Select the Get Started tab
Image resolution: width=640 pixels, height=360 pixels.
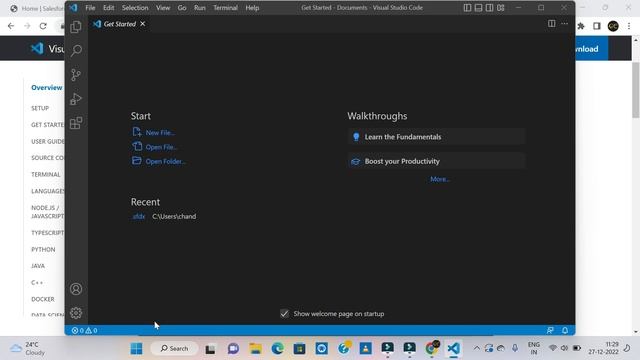coord(120,24)
